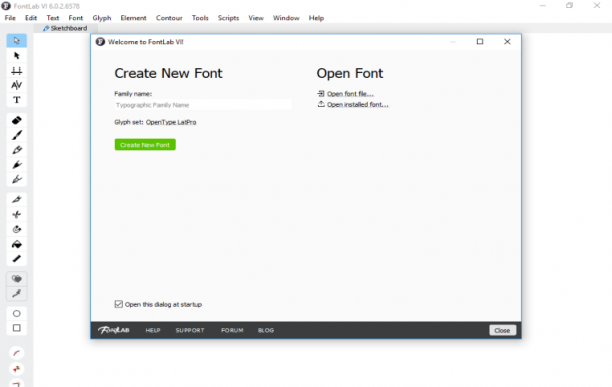Screen dimensions: 612x387
Task: Select the Kerning tool (AV icon)
Action: click(16, 85)
